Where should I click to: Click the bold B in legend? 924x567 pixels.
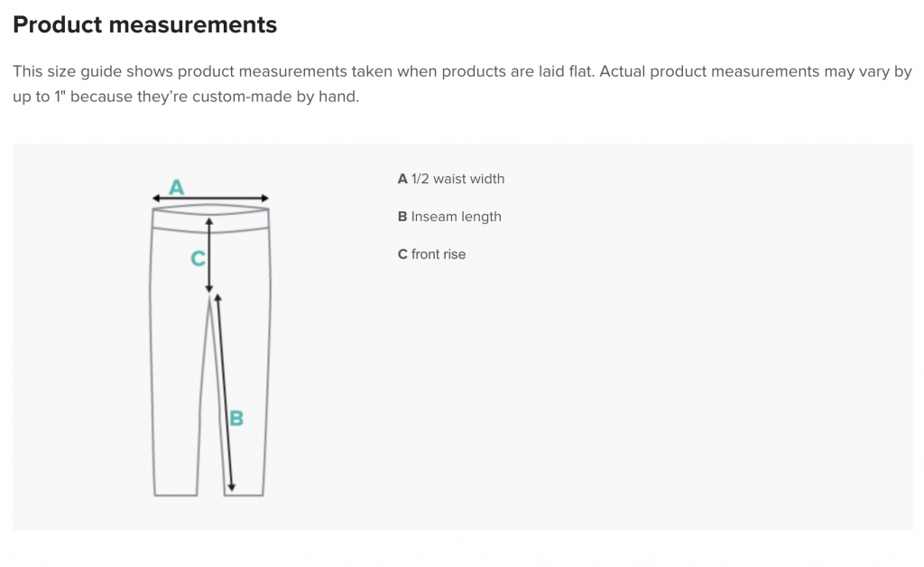click(402, 217)
